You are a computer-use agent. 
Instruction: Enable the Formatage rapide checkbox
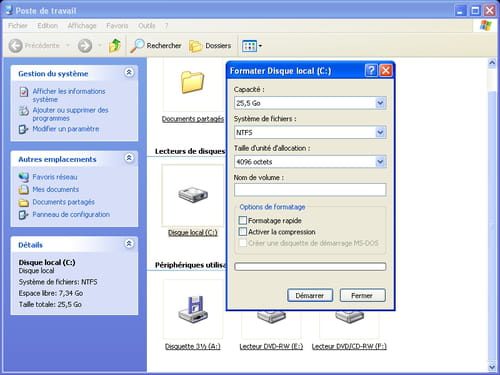[x=243, y=220]
